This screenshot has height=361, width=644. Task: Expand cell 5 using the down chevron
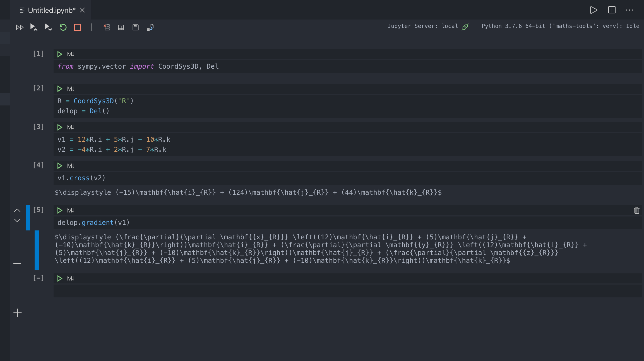[17, 221]
